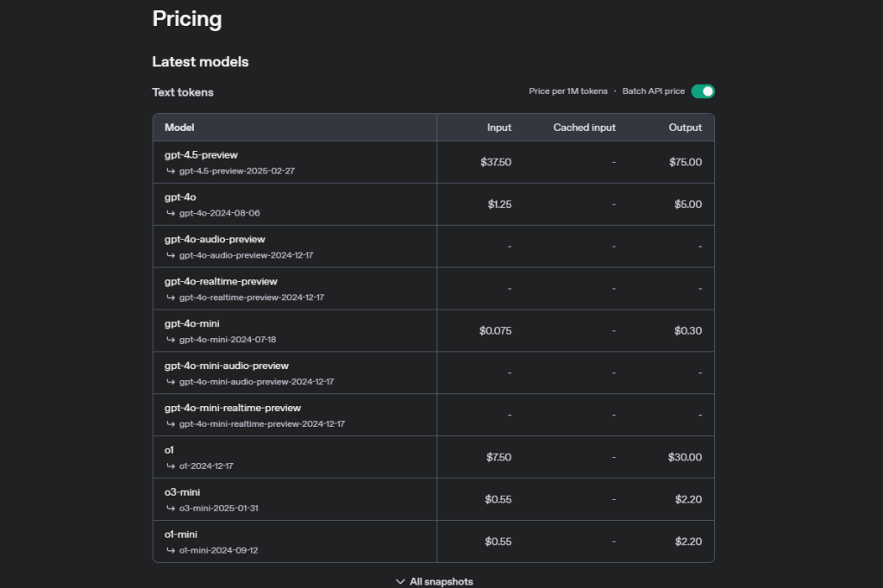Select the Text tokens section label
Viewport: 883px width, 588px height.
183,92
